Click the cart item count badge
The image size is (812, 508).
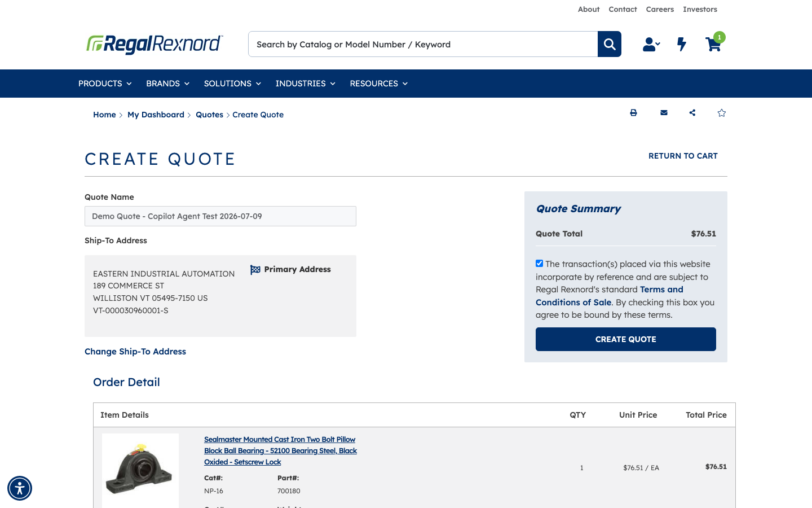720,37
